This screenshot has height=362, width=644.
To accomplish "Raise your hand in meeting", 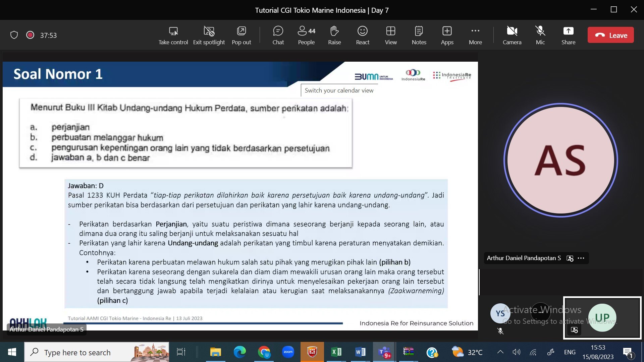I will coord(334,35).
